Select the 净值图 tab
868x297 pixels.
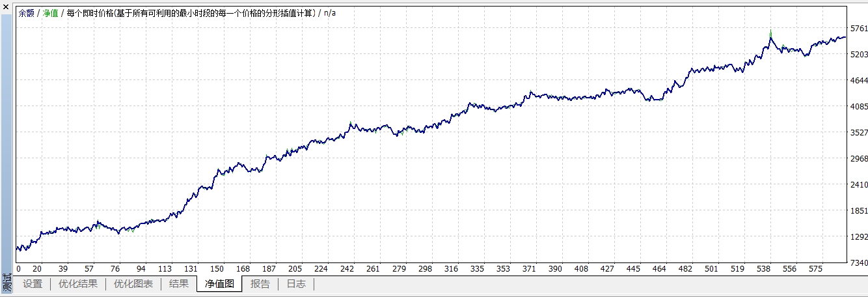click(219, 284)
